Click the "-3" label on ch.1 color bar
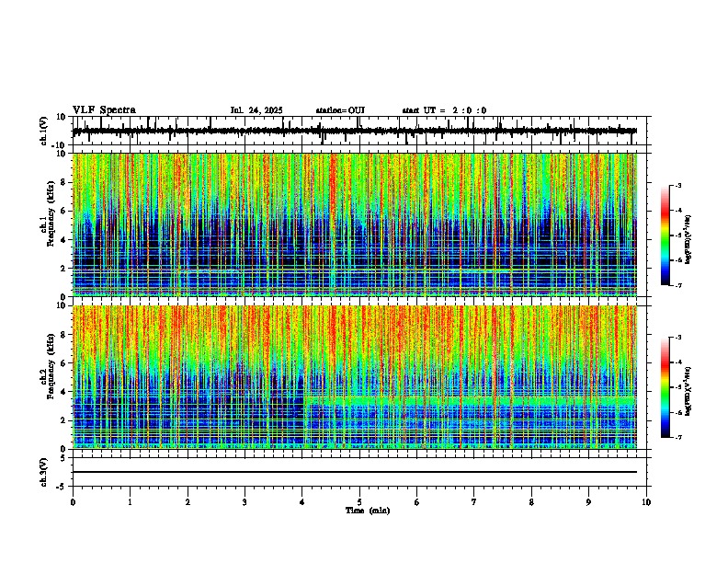The width and height of the screenshot is (728, 563). (x=678, y=185)
